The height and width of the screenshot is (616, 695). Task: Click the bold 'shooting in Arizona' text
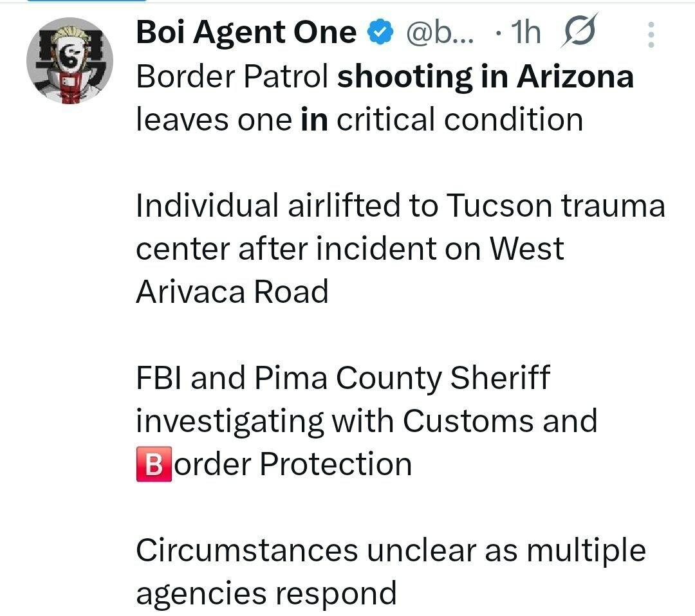click(x=486, y=77)
